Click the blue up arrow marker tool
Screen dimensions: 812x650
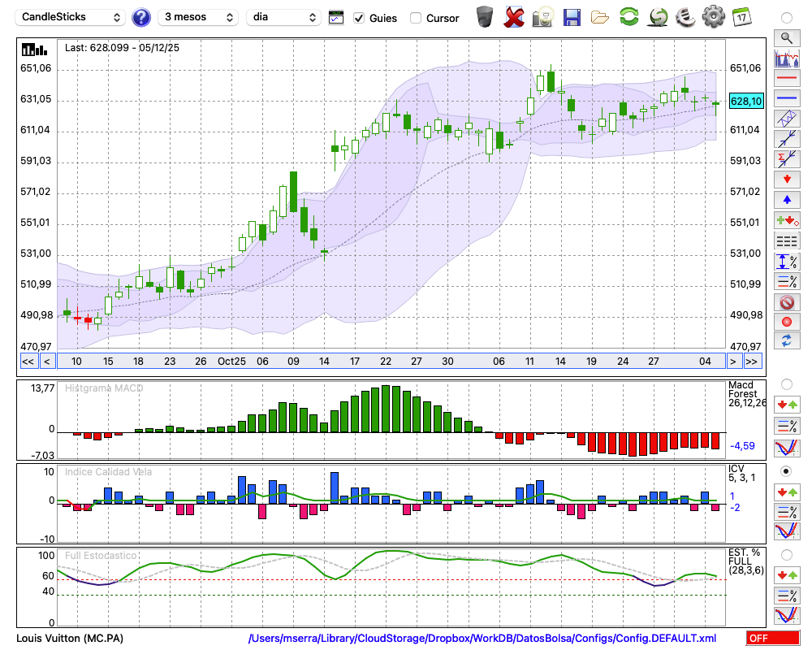point(785,200)
